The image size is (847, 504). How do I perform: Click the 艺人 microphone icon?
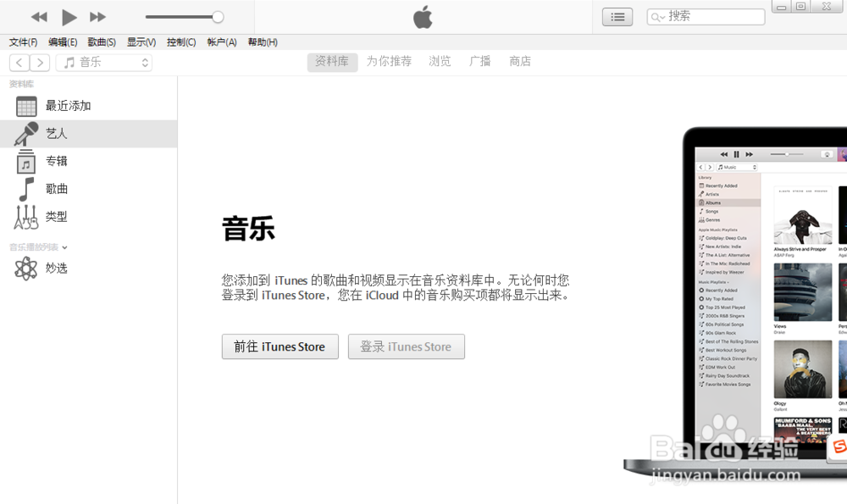click(26, 134)
